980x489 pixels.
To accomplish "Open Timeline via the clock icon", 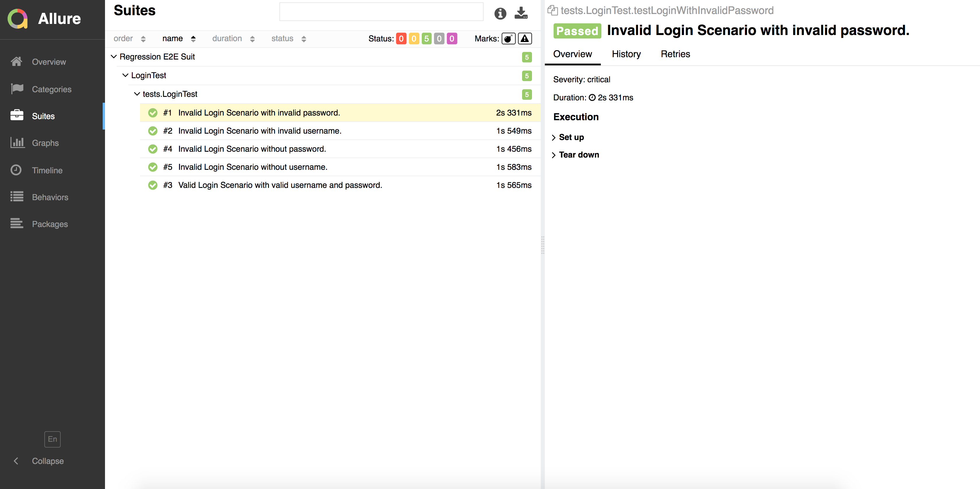I will (16, 170).
